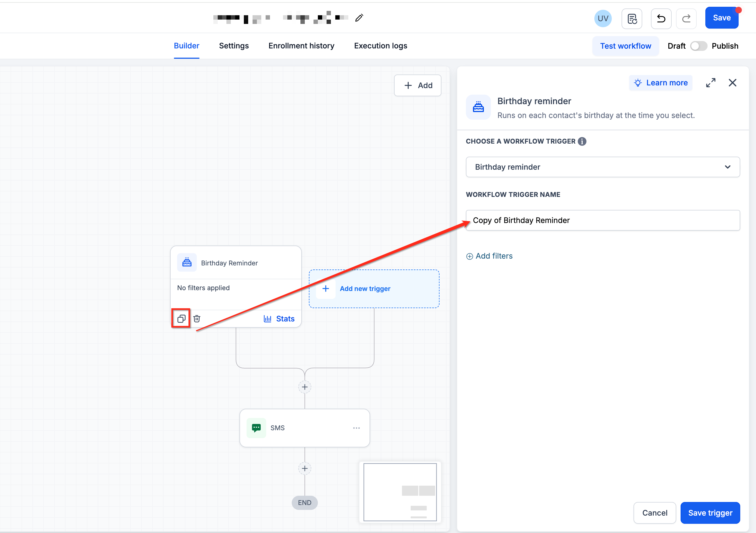Click the info icon beside Choose a Workflow Trigger
The image size is (756, 533).
[x=582, y=141]
